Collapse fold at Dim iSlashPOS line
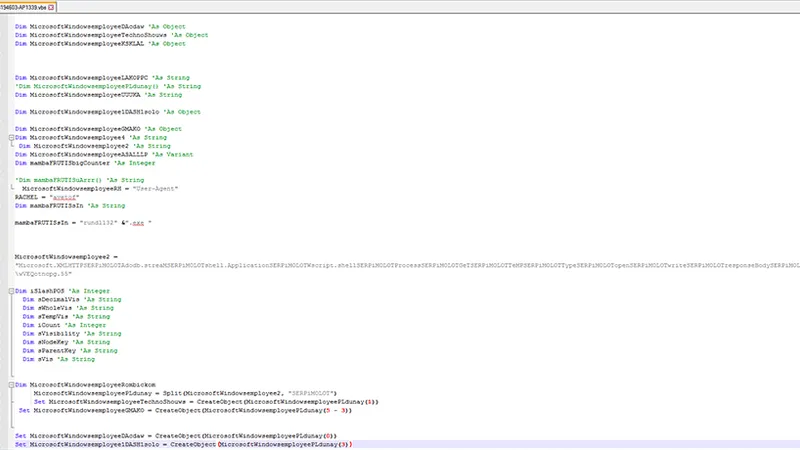 coord(11,291)
